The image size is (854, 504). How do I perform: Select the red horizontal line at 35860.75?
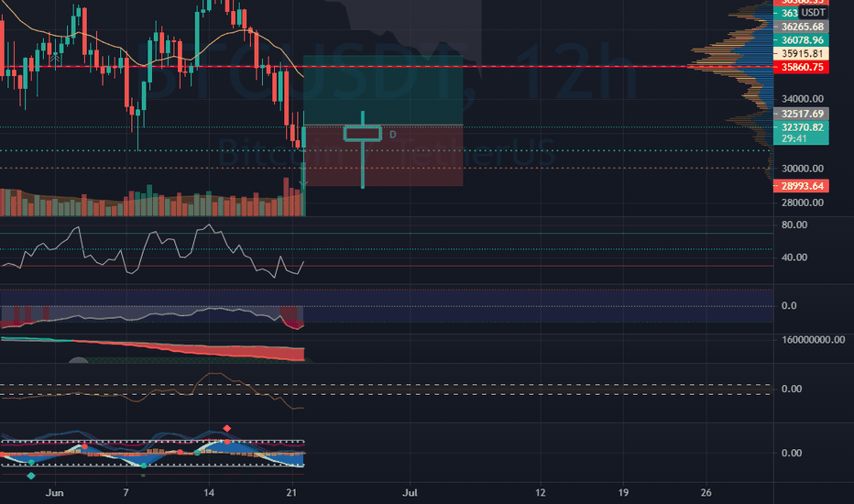tap(387, 67)
